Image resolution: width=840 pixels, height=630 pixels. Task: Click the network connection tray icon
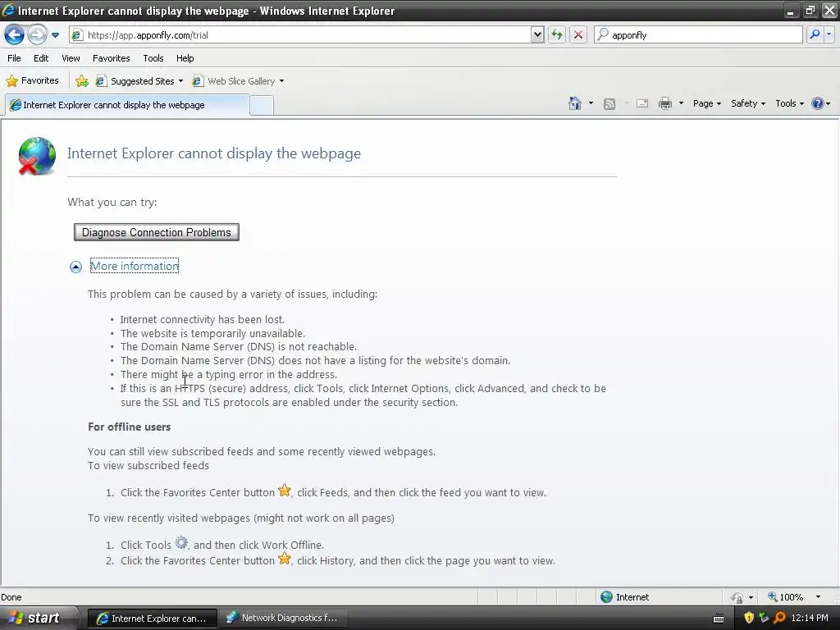[764, 618]
